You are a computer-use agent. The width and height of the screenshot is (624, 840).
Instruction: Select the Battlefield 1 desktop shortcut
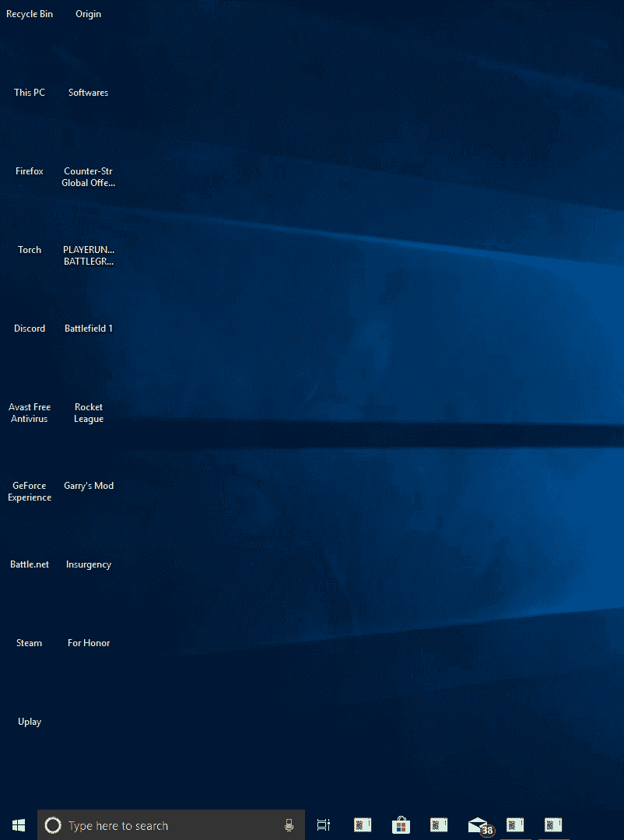coord(89,329)
